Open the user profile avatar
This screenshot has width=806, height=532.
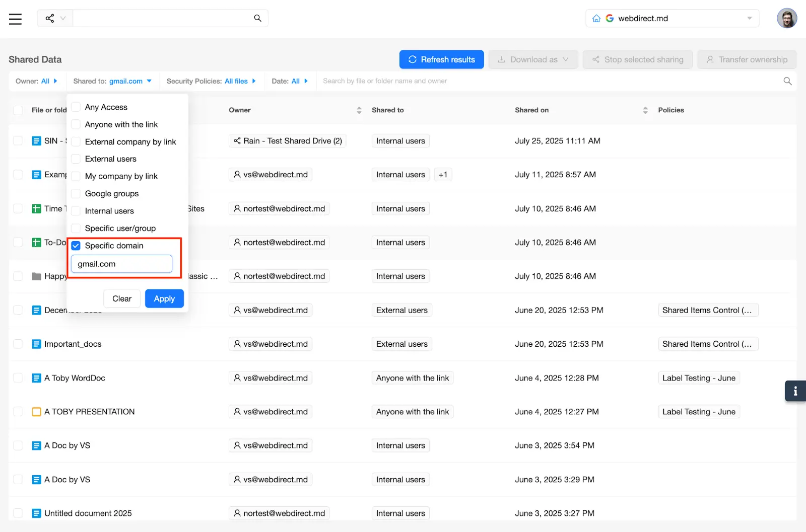pyautogui.click(x=786, y=19)
